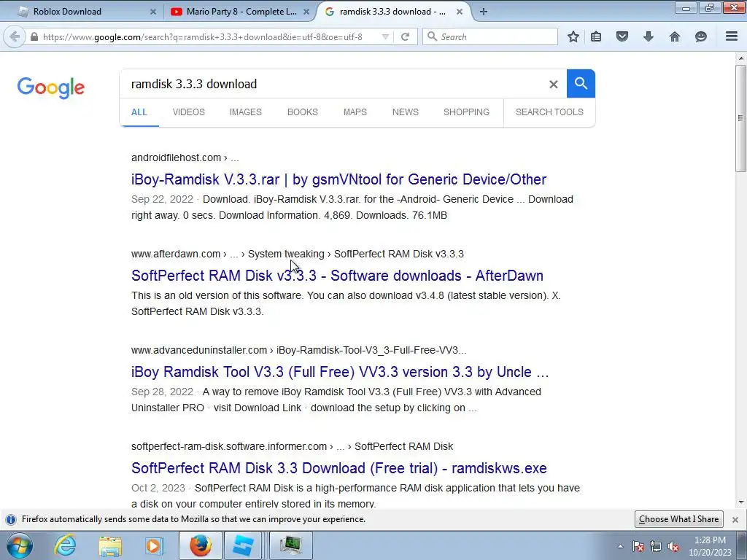Select the NEWS search filter
Image resolution: width=747 pixels, height=560 pixels.
click(406, 112)
